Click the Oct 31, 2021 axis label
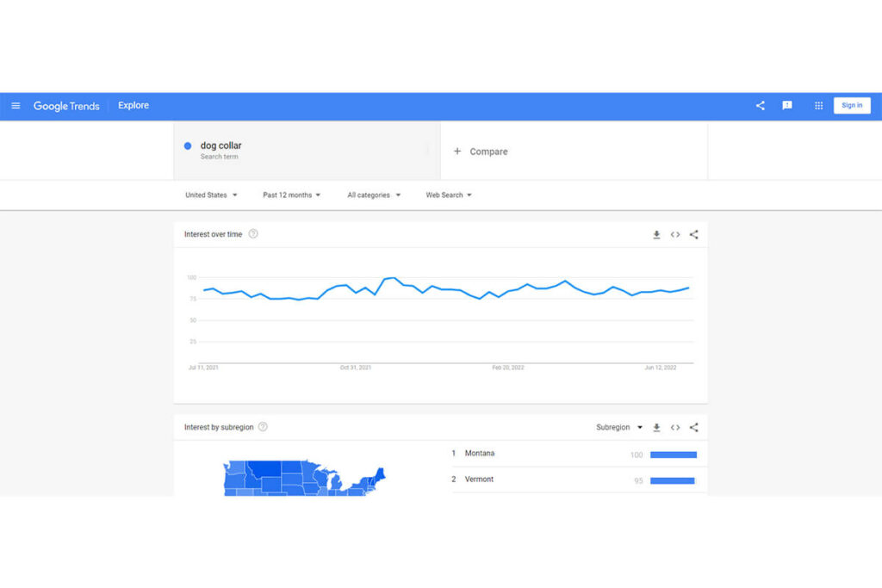 tap(356, 368)
